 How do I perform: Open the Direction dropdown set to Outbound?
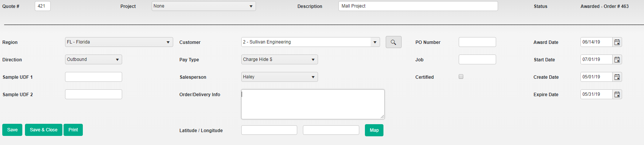point(93,59)
